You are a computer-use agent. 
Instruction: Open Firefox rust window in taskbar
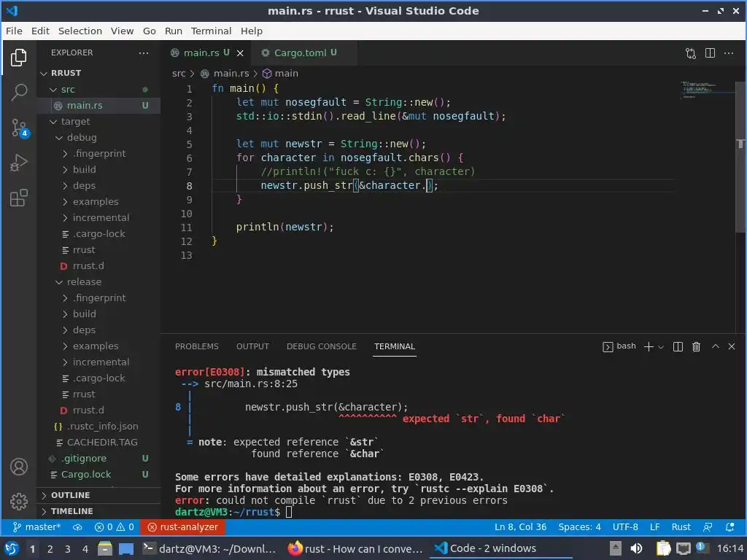[x=355, y=549]
